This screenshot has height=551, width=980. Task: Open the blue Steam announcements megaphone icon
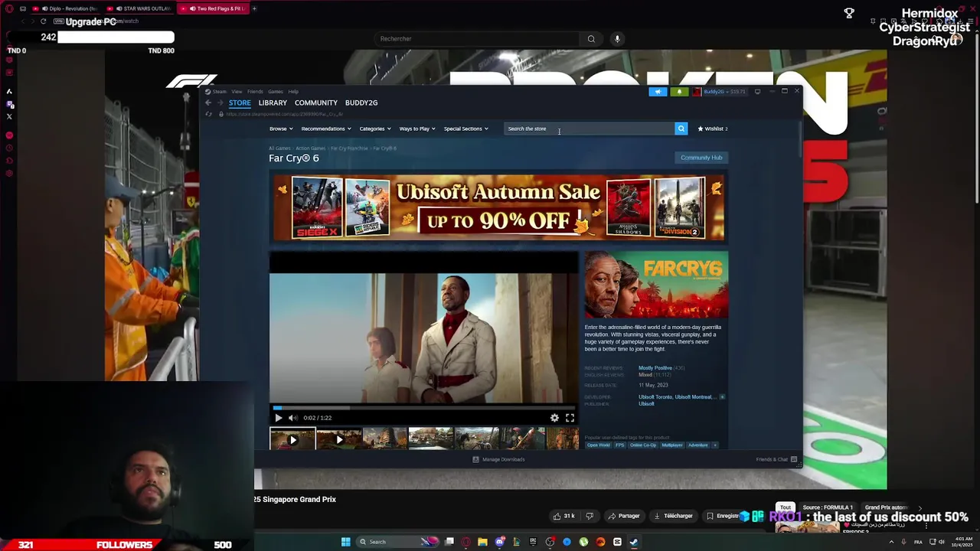pyautogui.click(x=658, y=92)
